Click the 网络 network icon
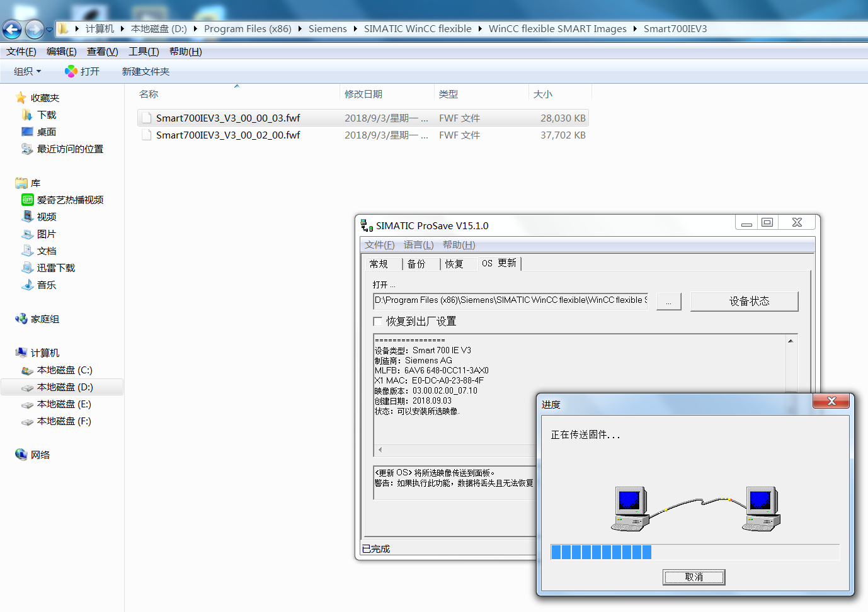This screenshot has height=612, width=868. pyautogui.click(x=21, y=455)
